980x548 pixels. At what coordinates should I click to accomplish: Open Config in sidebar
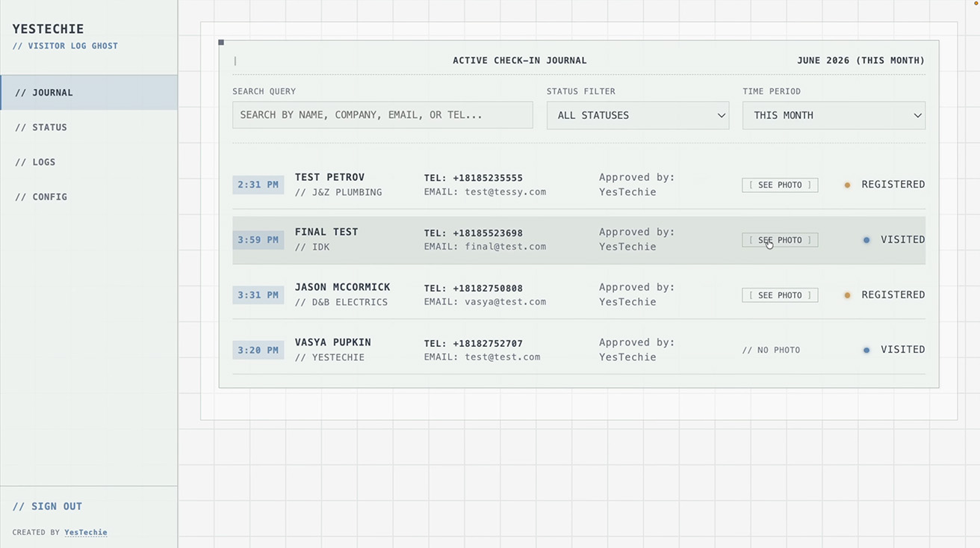pyautogui.click(x=89, y=197)
